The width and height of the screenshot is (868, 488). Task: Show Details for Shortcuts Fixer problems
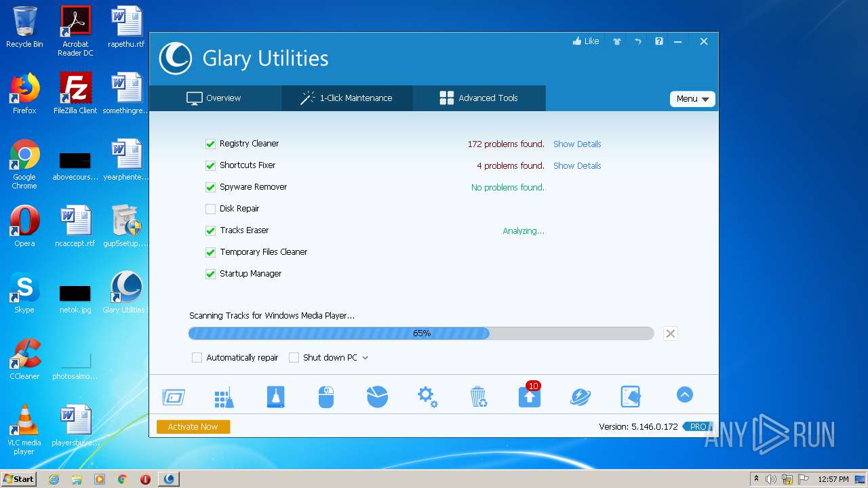coord(577,165)
